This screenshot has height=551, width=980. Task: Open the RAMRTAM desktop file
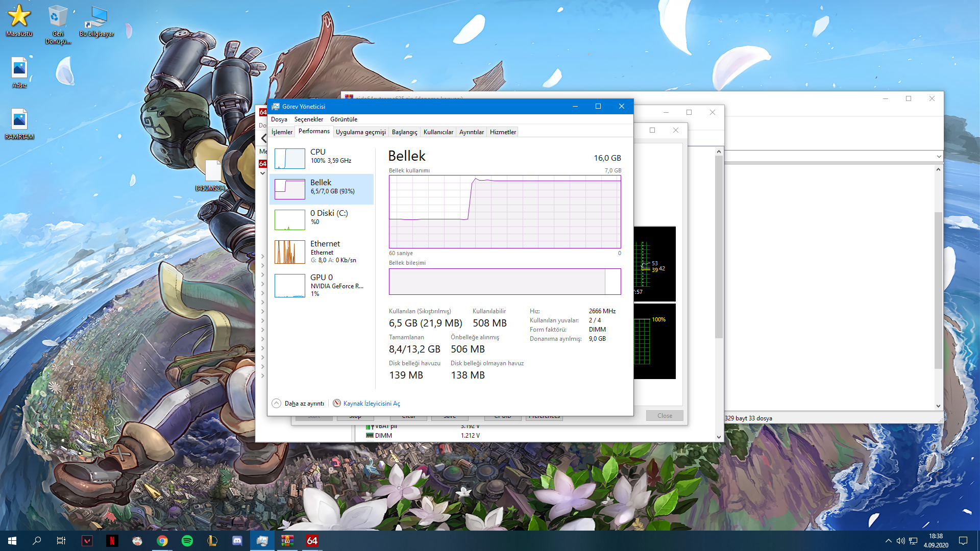click(19, 124)
